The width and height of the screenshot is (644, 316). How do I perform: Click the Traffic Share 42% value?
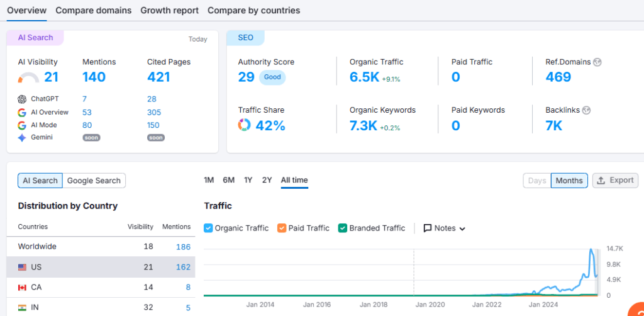tap(270, 125)
